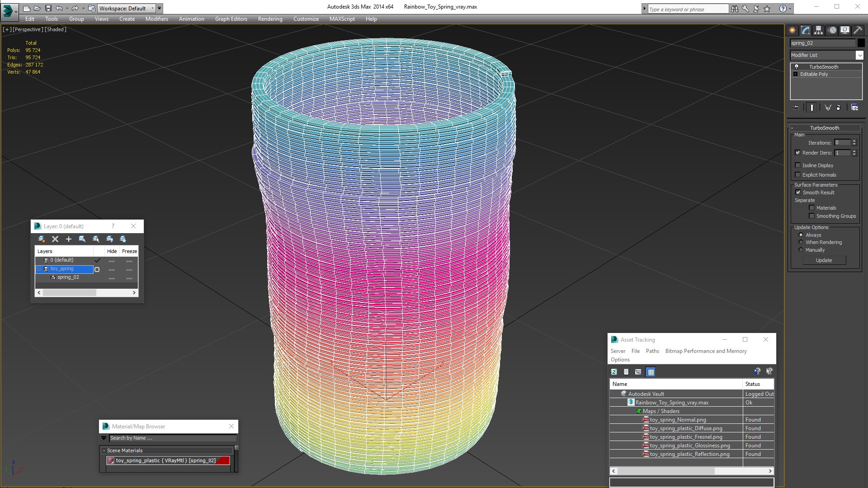
Task: Click the Search by Name field
Action: tap(173, 438)
